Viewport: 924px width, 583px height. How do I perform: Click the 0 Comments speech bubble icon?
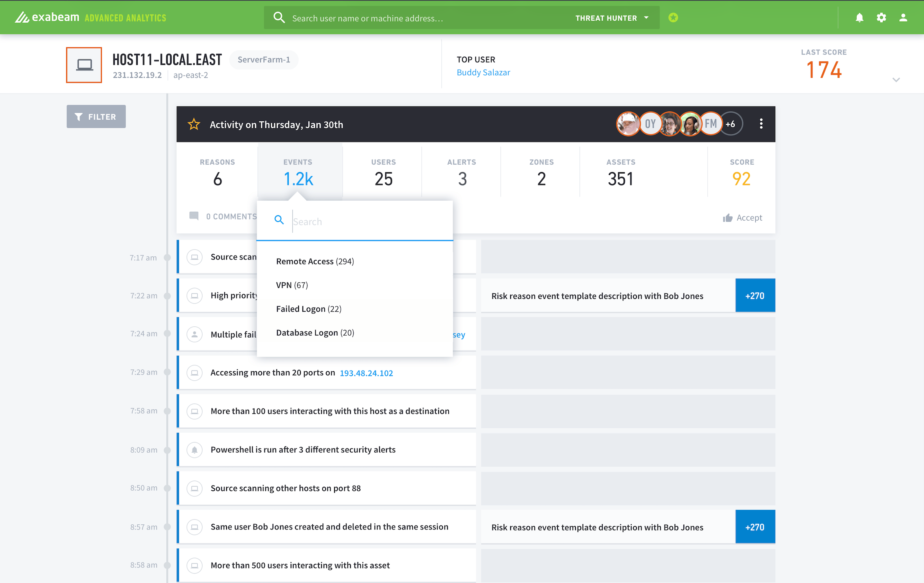(x=194, y=216)
